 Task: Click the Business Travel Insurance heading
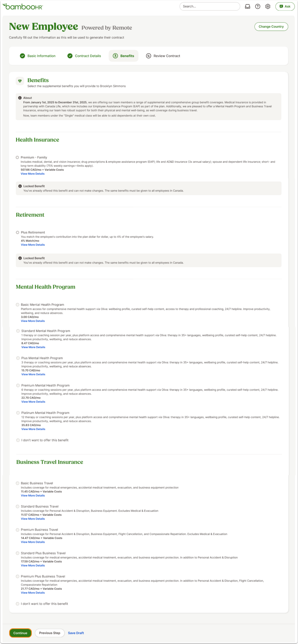coord(49,462)
